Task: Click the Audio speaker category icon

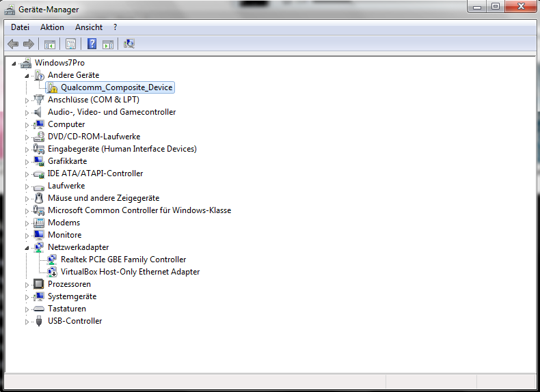Action: point(38,112)
